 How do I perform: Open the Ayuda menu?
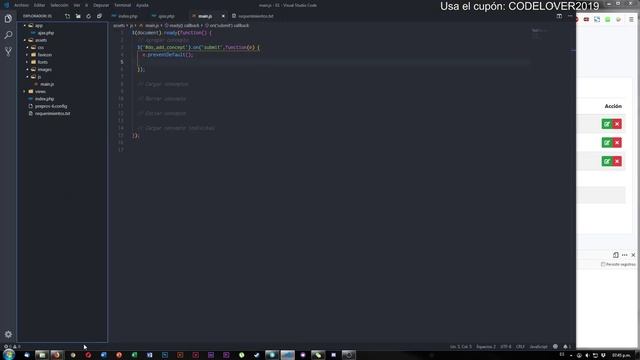click(x=142, y=5)
